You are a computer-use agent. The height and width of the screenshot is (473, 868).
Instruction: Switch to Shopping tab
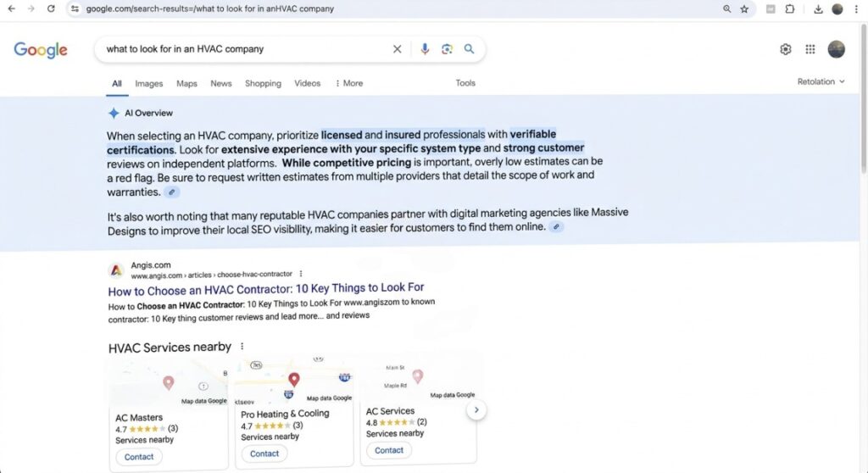coord(263,84)
